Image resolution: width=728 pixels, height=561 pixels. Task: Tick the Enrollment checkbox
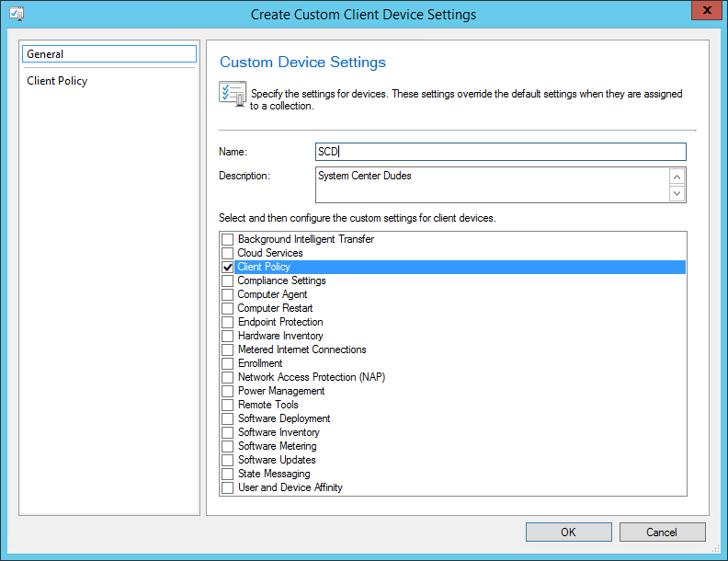pyautogui.click(x=228, y=363)
